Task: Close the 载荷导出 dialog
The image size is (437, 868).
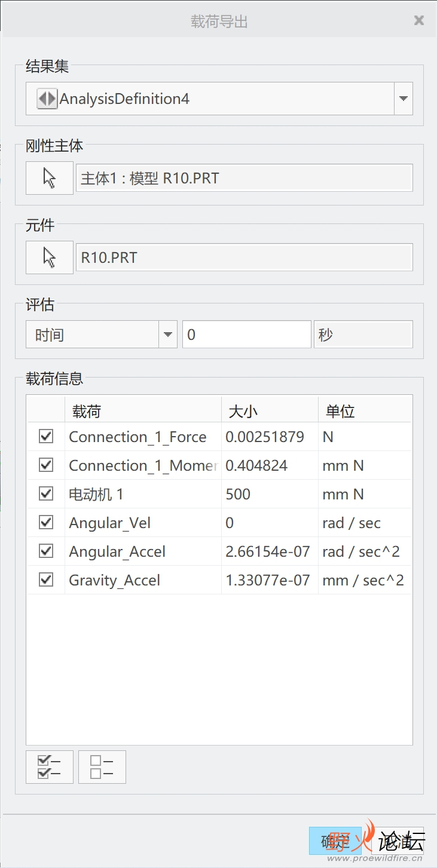Action: (x=419, y=21)
